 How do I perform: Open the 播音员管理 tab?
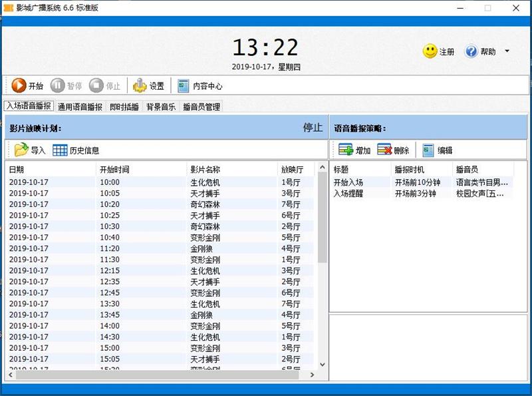click(x=201, y=107)
